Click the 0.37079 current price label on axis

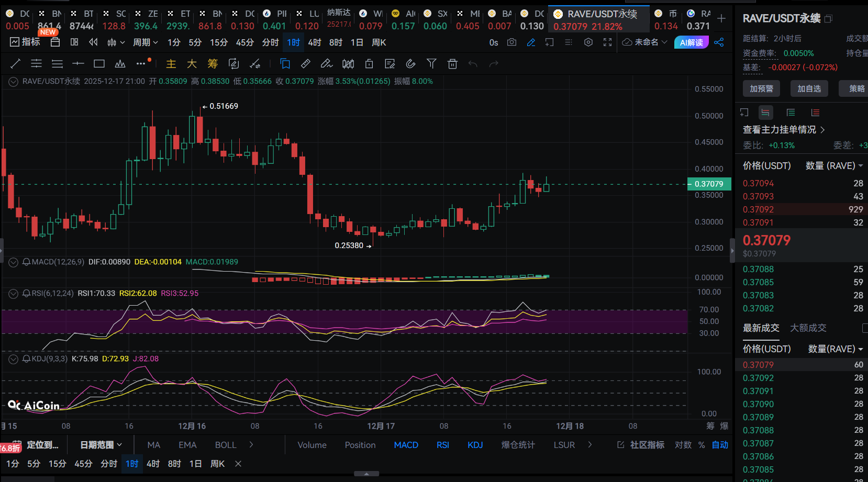point(708,184)
